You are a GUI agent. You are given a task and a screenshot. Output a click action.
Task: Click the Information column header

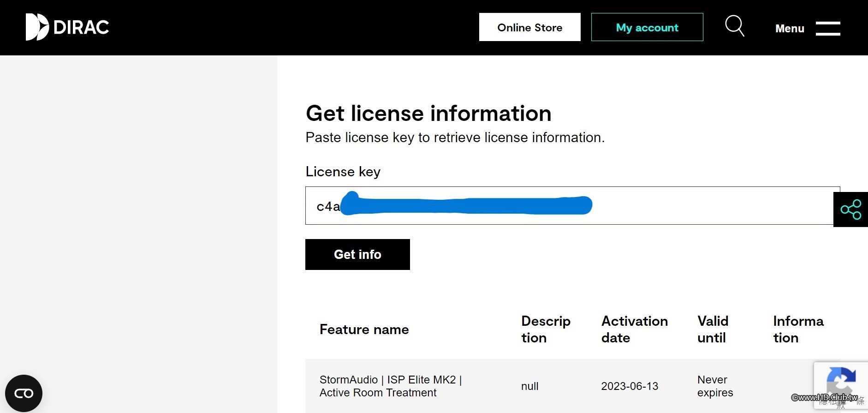pos(798,329)
